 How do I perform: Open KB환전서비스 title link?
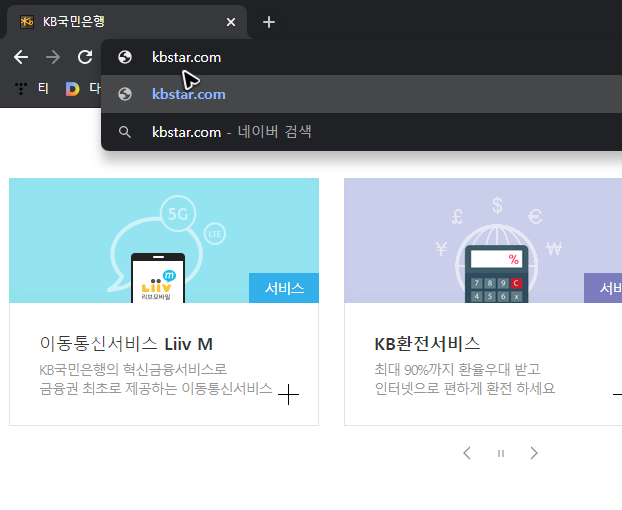[x=427, y=343]
